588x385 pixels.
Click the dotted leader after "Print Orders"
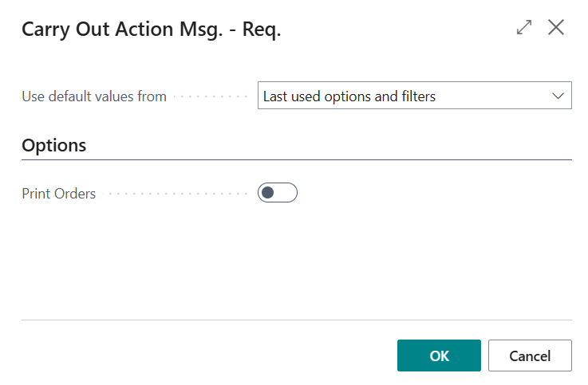(x=176, y=194)
